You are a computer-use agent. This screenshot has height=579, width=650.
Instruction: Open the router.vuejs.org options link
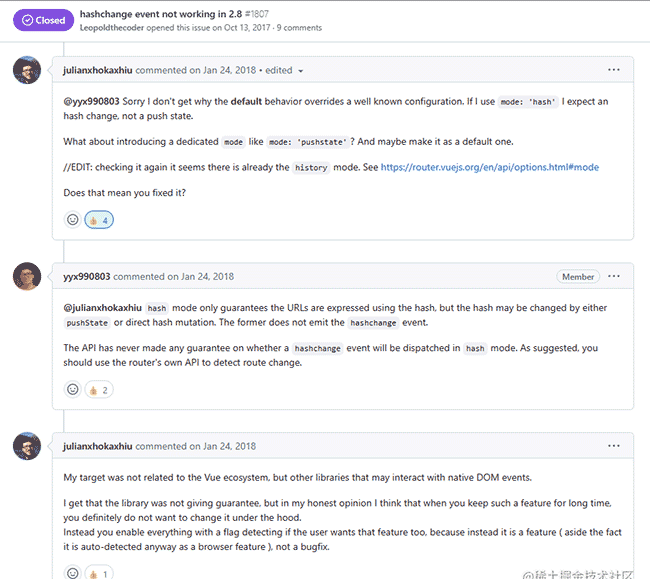pos(490,167)
